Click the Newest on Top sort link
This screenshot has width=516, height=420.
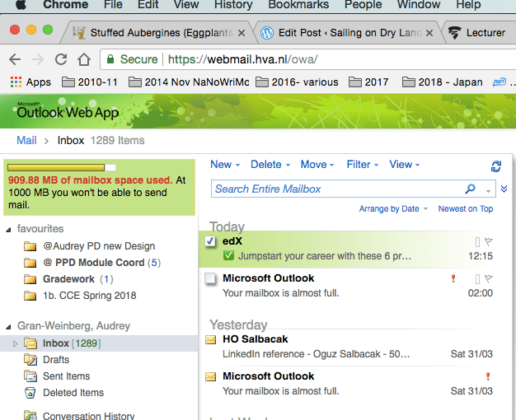466,209
